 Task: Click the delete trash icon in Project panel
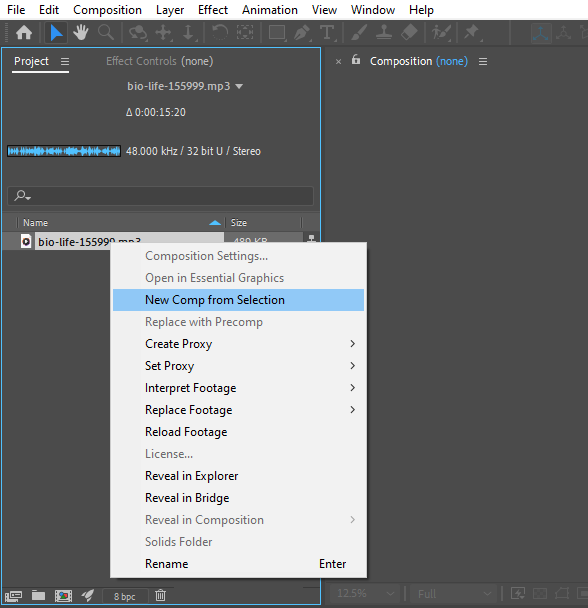point(160,595)
